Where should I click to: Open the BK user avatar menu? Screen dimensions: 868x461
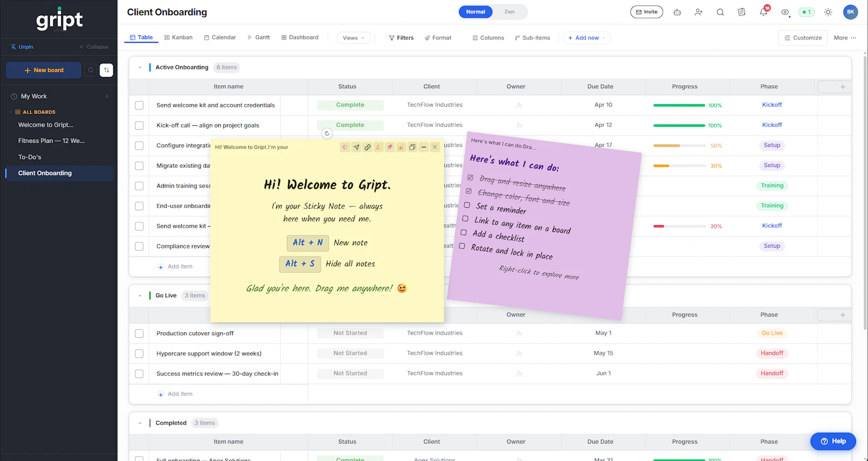(851, 12)
